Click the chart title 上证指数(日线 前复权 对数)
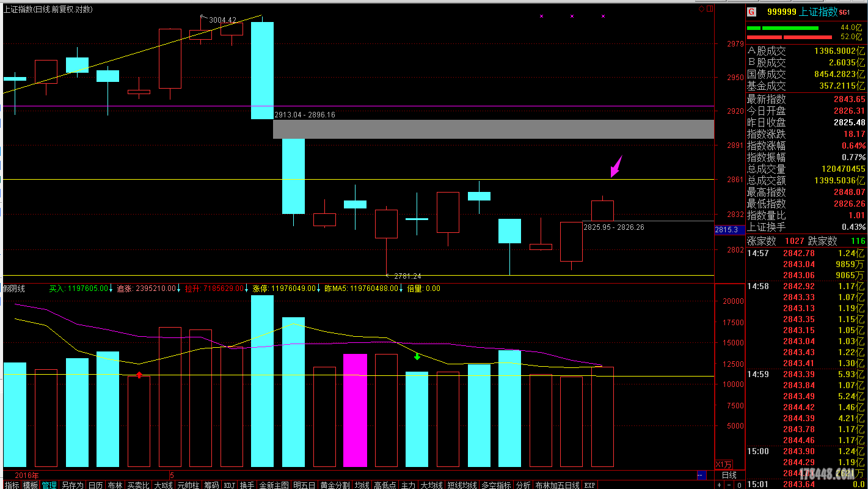 (48, 9)
